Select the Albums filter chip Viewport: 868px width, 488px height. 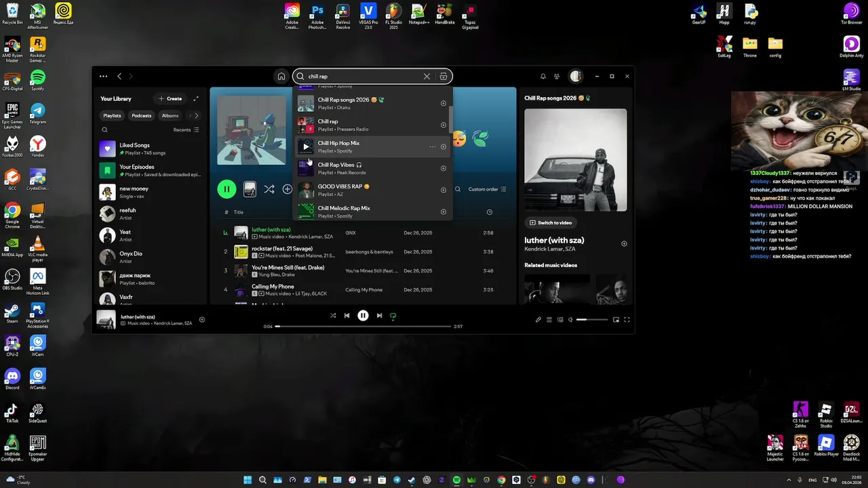point(170,116)
